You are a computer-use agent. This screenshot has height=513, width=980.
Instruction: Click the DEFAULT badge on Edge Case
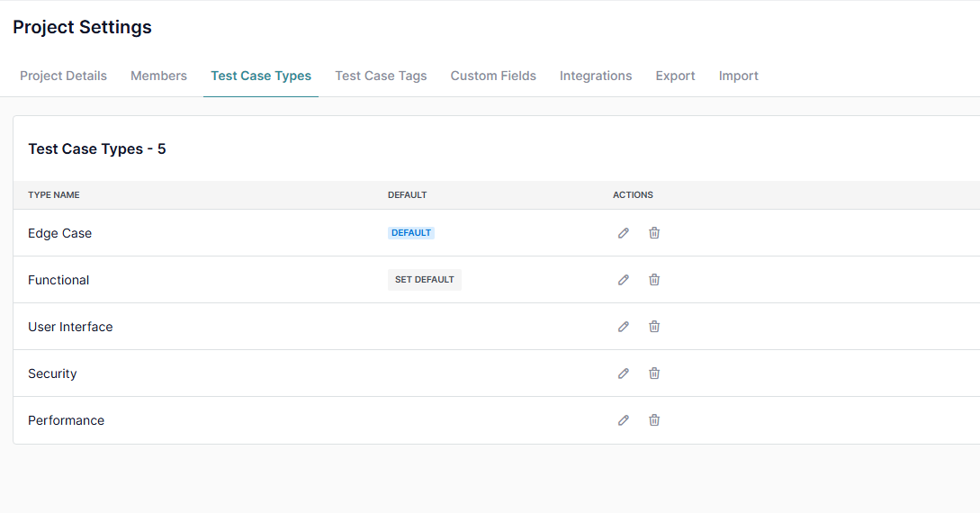click(x=410, y=233)
